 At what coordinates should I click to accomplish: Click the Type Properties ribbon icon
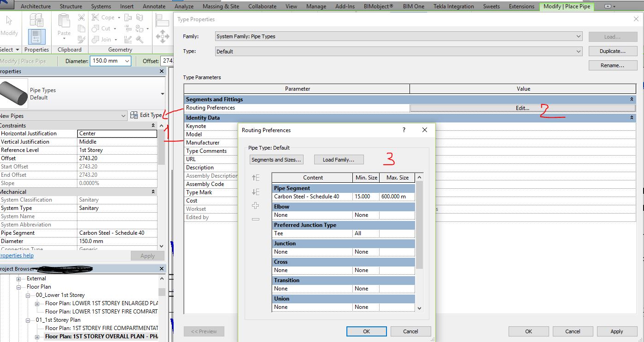[x=36, y=19]
